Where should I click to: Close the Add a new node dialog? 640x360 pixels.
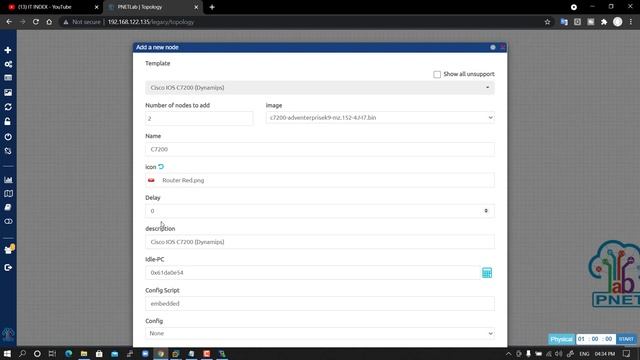(502, 47)
